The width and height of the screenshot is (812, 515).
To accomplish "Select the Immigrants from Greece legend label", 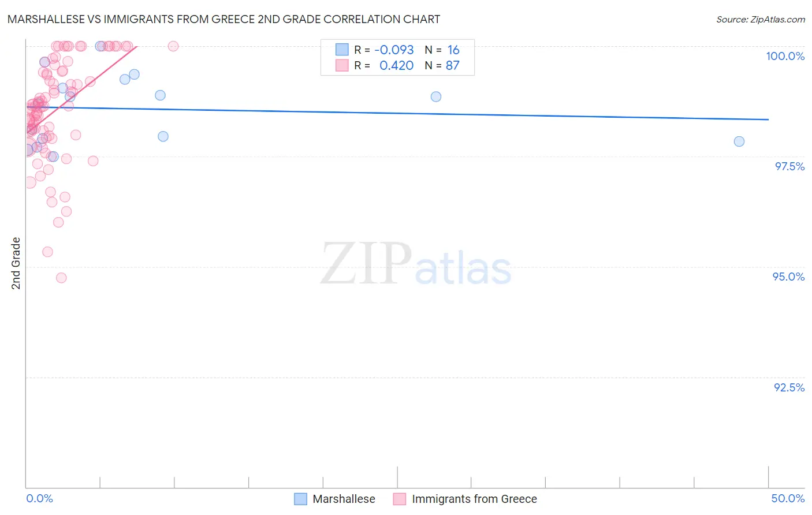I will (x=474, y=499).
